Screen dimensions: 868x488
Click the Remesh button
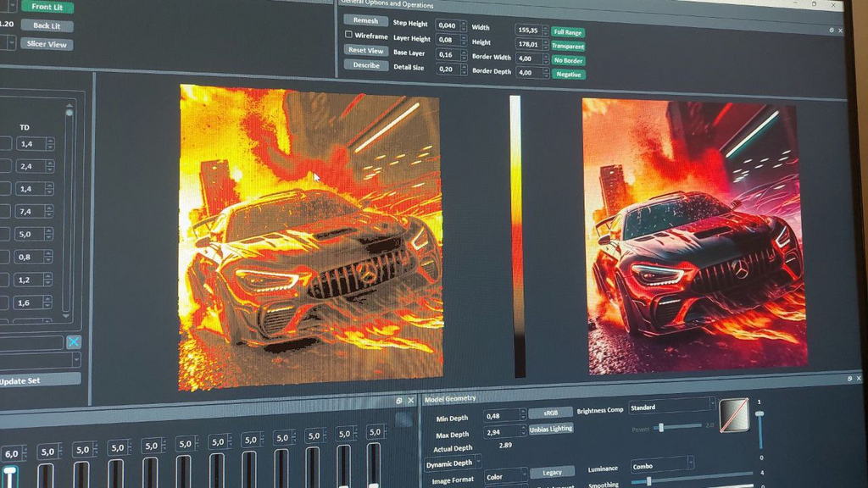tap(365, 20)
